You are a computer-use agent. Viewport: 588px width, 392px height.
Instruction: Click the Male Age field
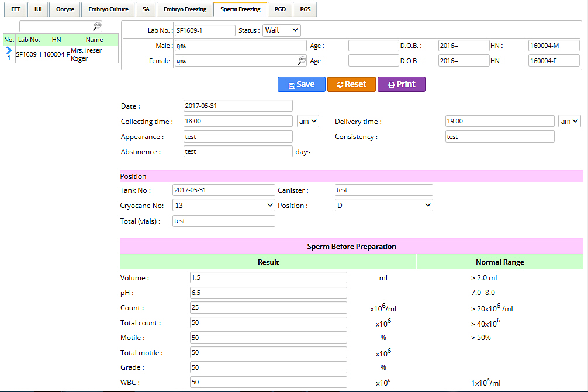pyautogui.click(x=373, y=46)
